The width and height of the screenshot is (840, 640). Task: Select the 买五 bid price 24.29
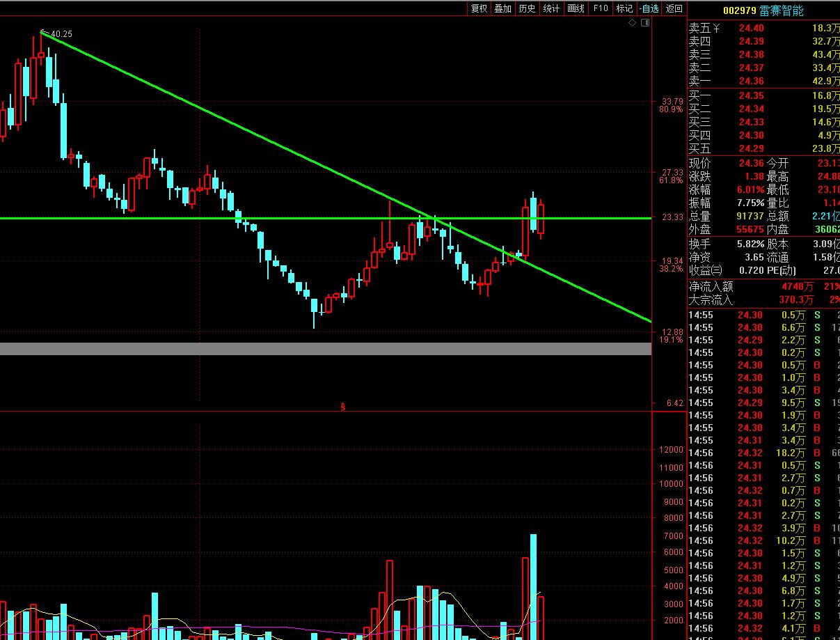tap(751, 149)
